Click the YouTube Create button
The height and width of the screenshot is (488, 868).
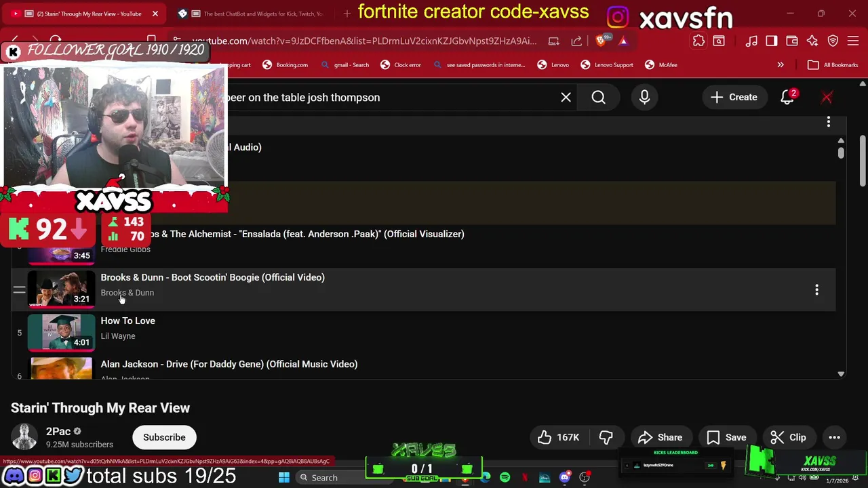click(x=734, y=97)
